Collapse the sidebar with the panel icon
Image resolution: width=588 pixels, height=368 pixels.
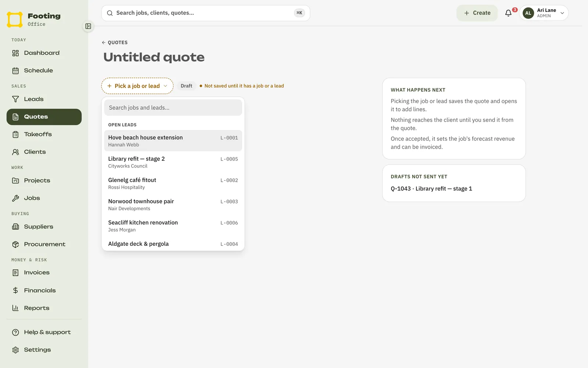point(88,26)
